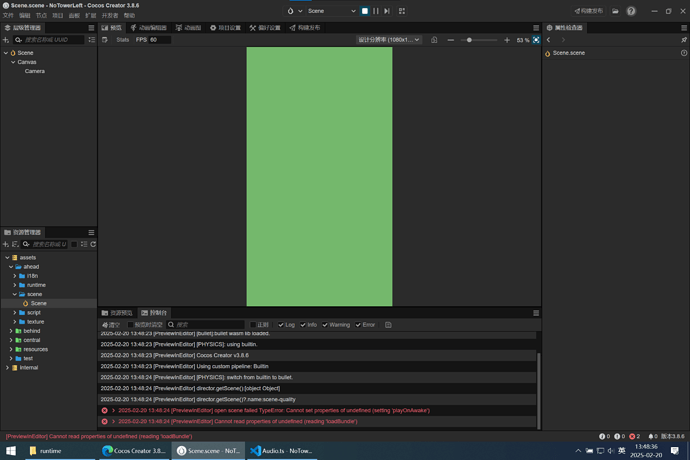The image size is (690, 460).
Task: Switch to the animation editor tab
Action: pyautogui.click(x=149, y=28)
